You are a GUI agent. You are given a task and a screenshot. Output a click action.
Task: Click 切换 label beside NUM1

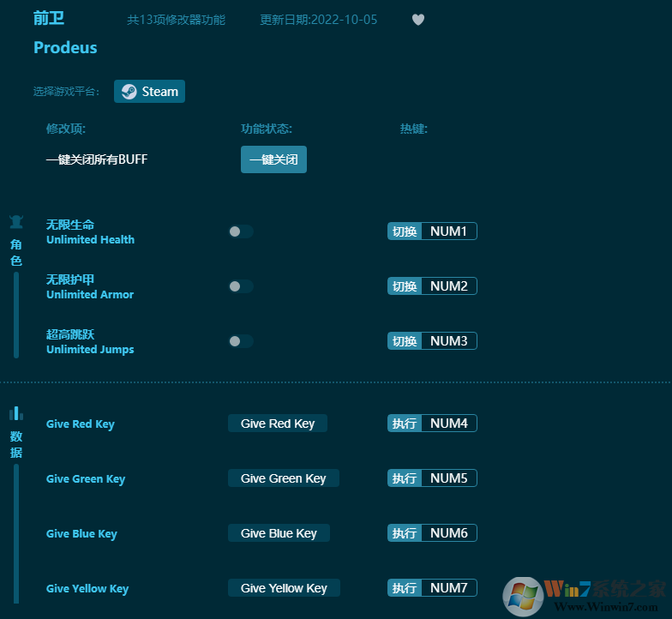click(405, 231)
